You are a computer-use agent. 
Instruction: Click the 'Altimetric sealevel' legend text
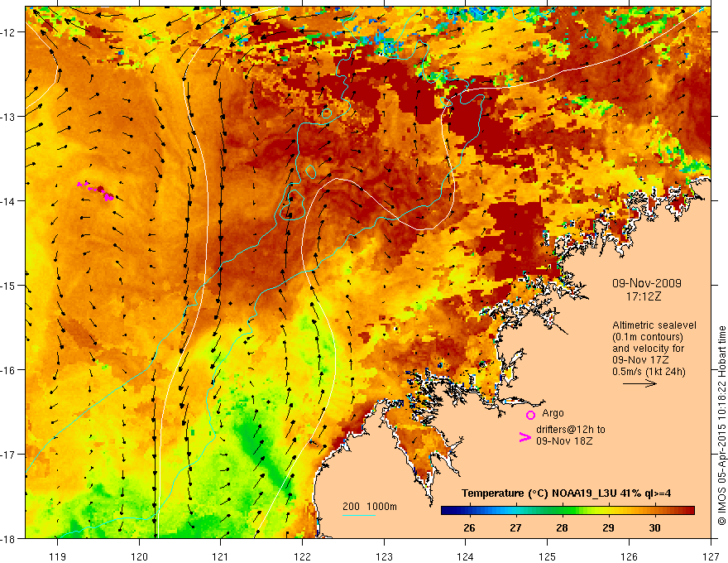click(654, 325)
